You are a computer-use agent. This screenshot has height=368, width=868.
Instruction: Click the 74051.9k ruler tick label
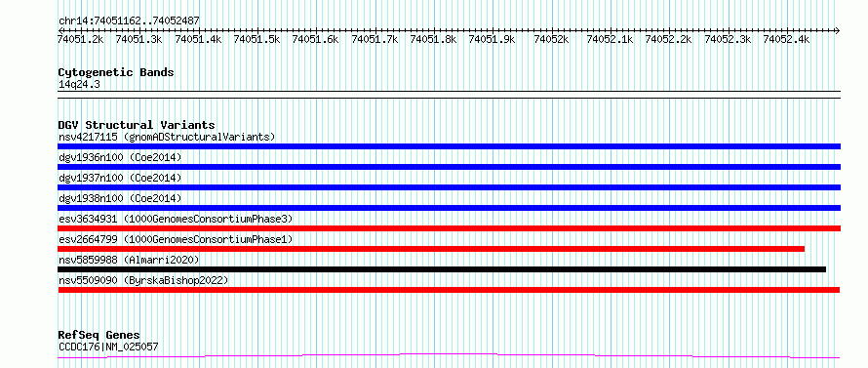click(493, 39)
